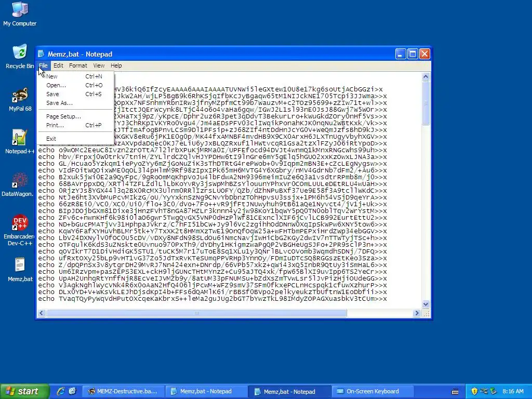Select Save in the File menu
532x399 pixels.
click(x=75, y=94)
